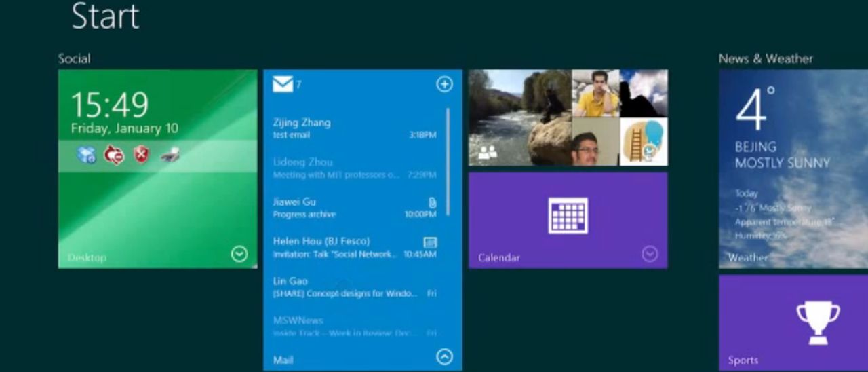Click the Start screen title

tap(105, 16)
